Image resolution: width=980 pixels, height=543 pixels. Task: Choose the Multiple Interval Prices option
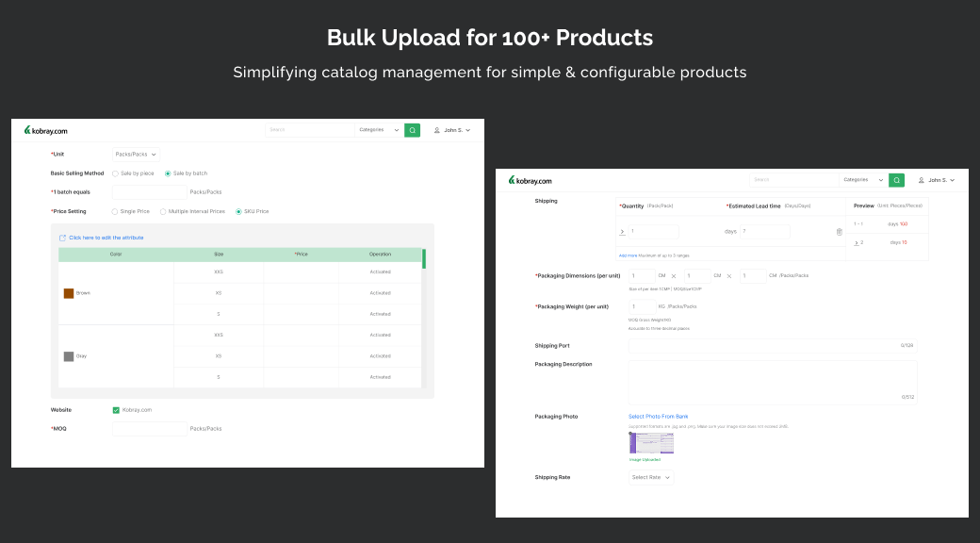163,211
